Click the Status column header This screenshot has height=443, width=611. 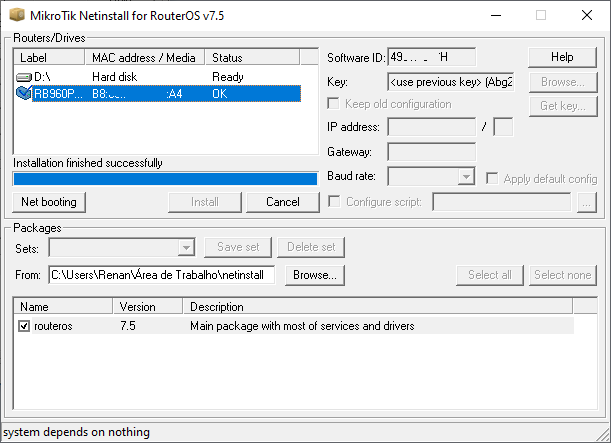tap(252, 57)
